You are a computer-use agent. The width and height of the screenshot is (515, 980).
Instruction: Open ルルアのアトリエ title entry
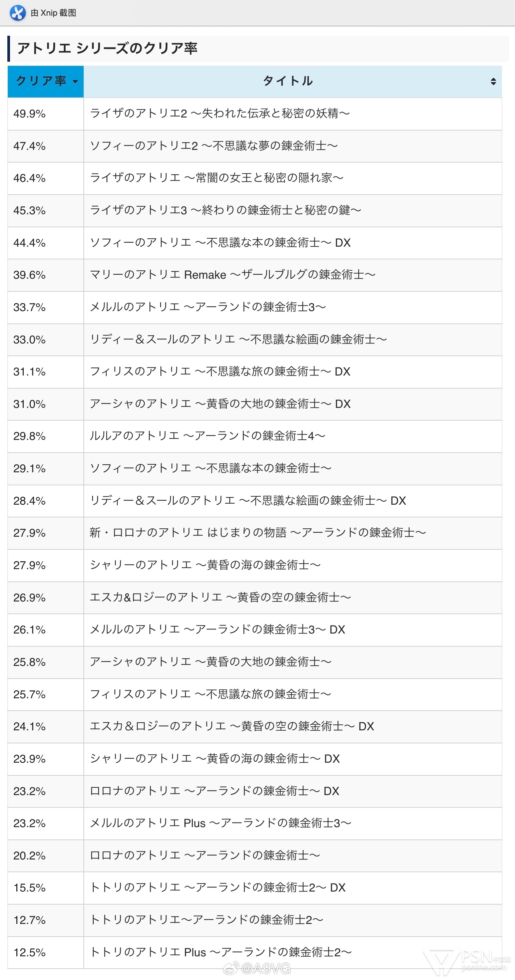tap(207, 436)
